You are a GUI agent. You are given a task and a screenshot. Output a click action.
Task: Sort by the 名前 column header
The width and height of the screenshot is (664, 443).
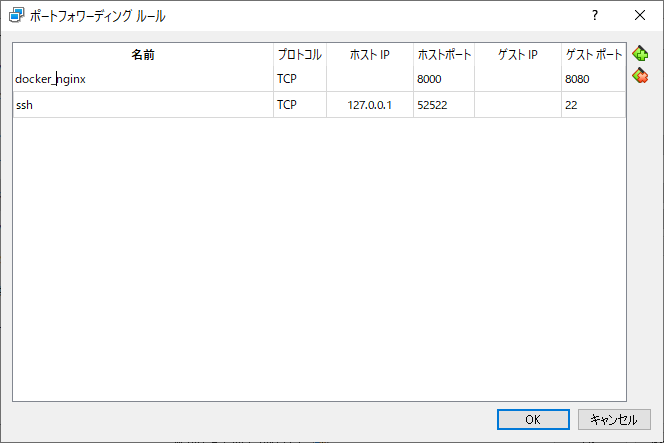pyautogui.click(x=143, y=55)
